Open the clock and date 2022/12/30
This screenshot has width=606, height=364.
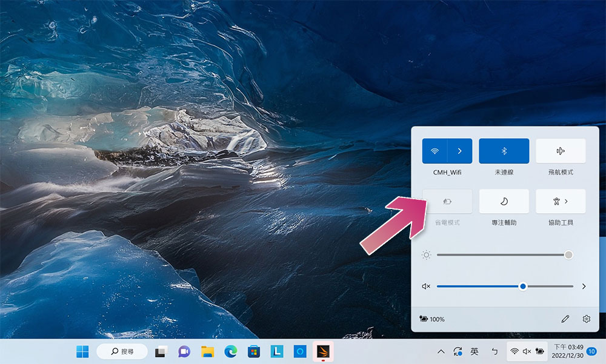point(568,352)
